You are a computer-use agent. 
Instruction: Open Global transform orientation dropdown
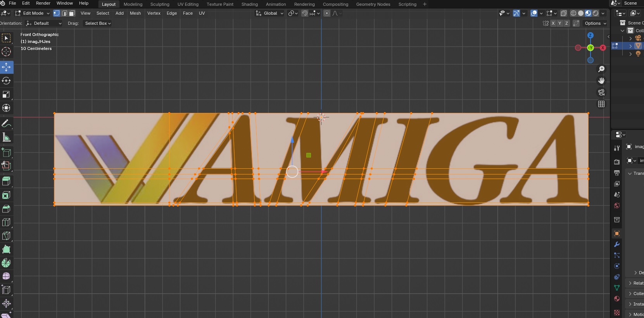pyautogui.click(x=269, y=13)
